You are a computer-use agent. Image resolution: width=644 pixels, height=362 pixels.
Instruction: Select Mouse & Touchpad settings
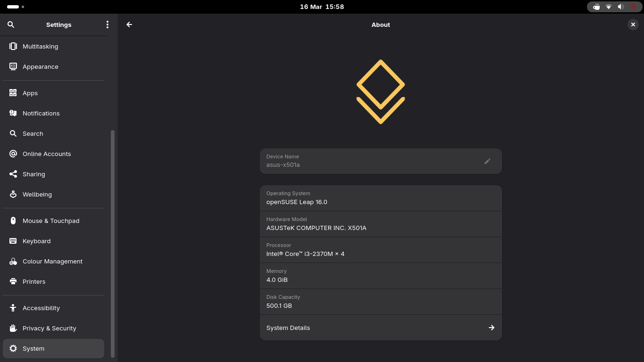click(50, 221)
